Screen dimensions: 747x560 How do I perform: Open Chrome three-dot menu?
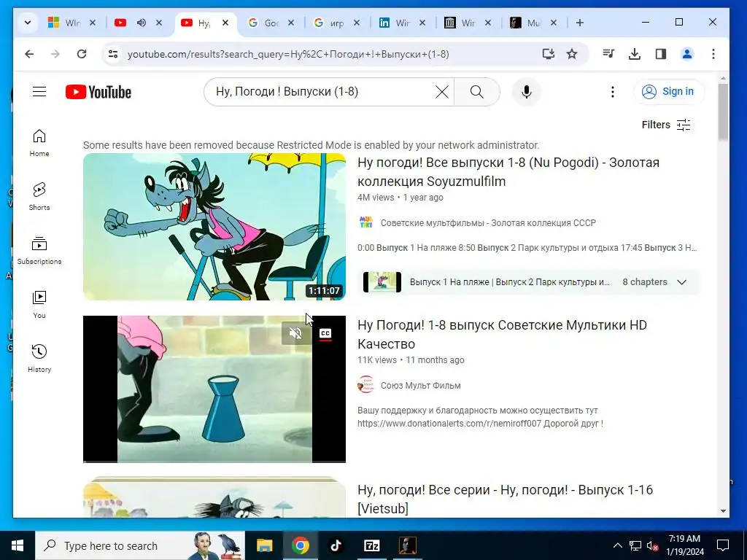[713, 54]
